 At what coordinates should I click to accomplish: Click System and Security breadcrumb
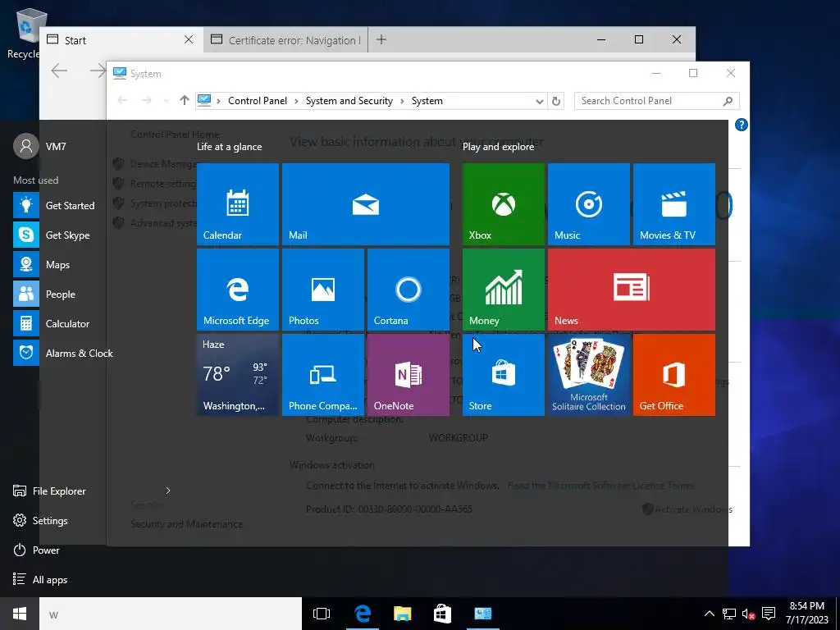click(349, 101)
